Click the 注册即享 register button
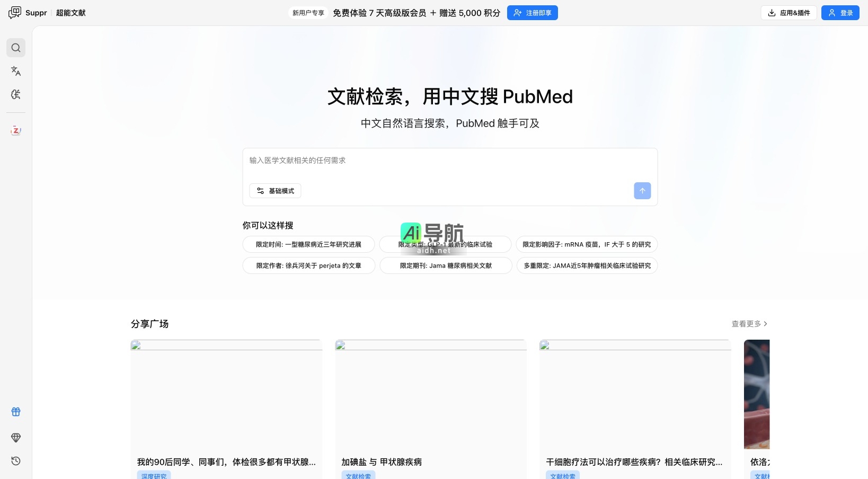 (x=532, y=13)
